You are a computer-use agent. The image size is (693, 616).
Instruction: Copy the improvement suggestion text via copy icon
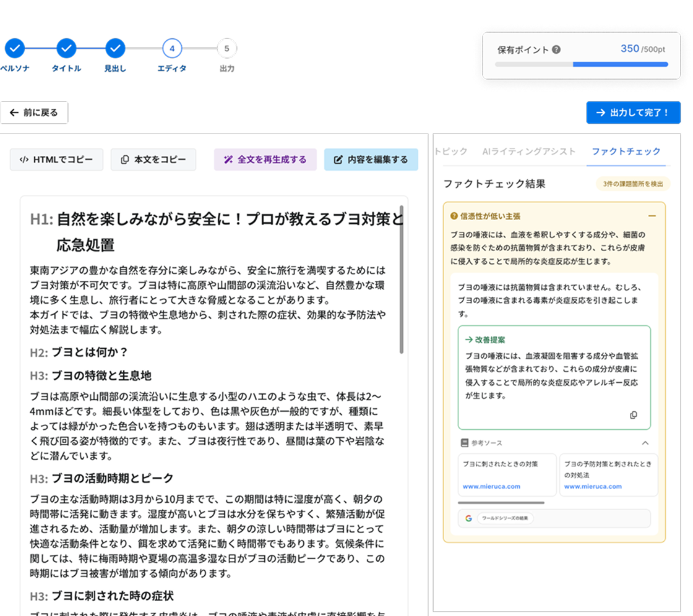click(633, 415)
